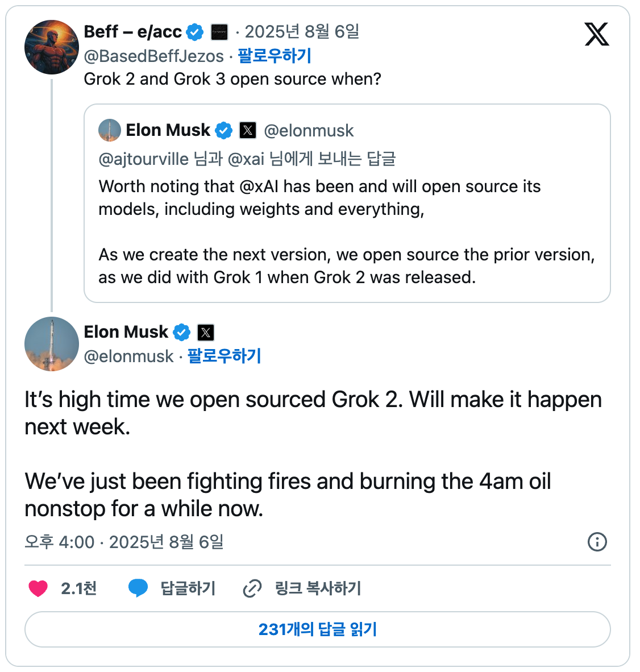The image size is (640, 672).
Task: Click the verified badge in quoted tweet
Action: pos(224,131)
